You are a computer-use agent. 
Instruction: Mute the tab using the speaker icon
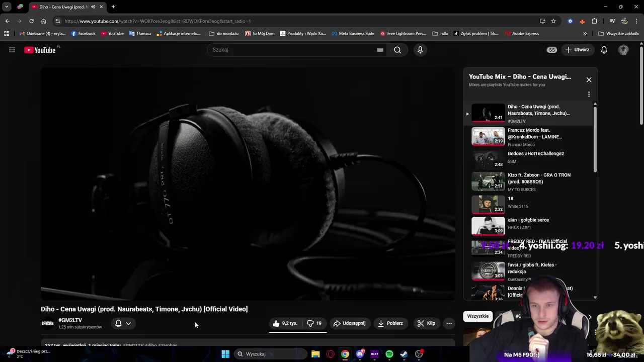pos(93,7)
